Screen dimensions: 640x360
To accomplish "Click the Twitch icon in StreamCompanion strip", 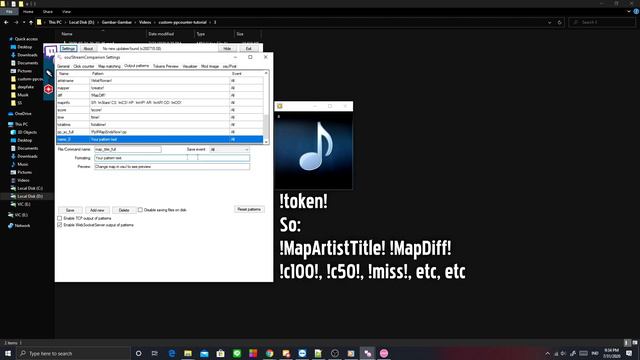I will coord(50,51).
